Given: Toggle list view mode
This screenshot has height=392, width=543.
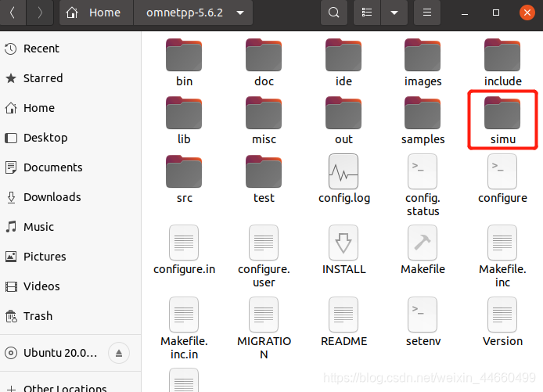Looking at the screenshot, I should point(367,13).
